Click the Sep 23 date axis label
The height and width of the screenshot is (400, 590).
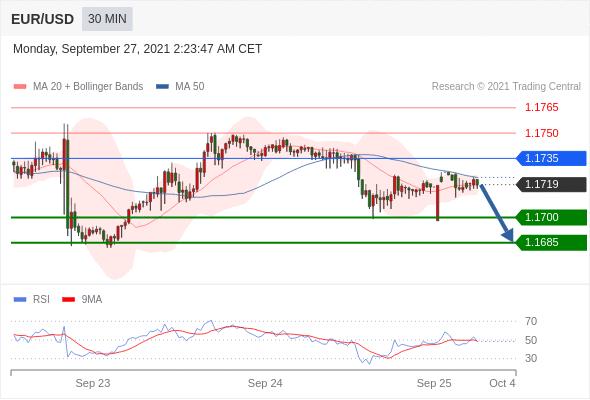[x=93, y=383]
